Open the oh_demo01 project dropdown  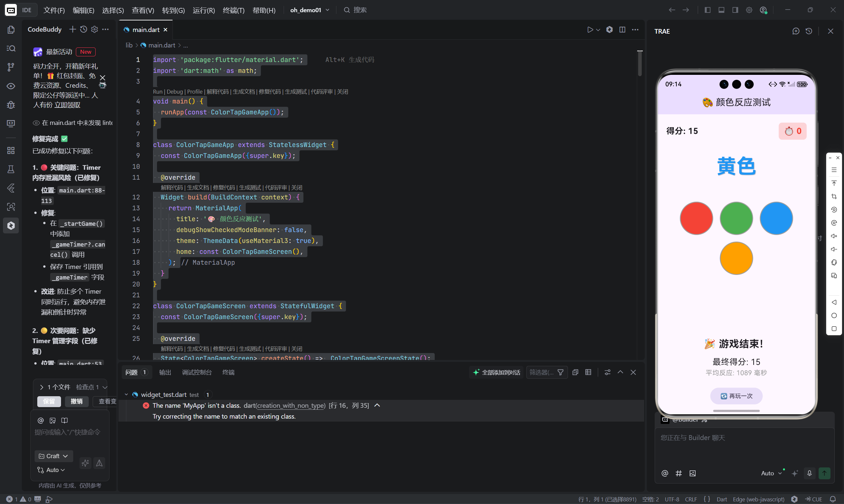pyautogui.click(x=309, y=10)
